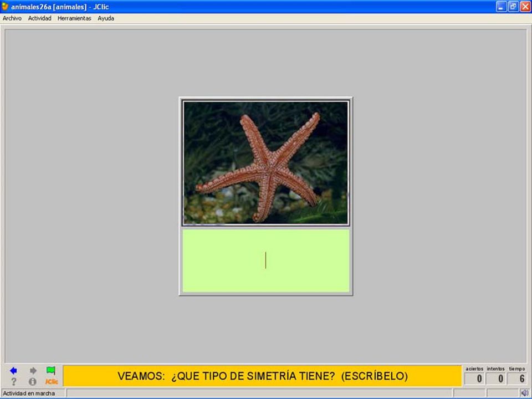Open the Ayuda menu
This screenshot has width=532, height=399.
pyautogui.click(x=106, y=18)
